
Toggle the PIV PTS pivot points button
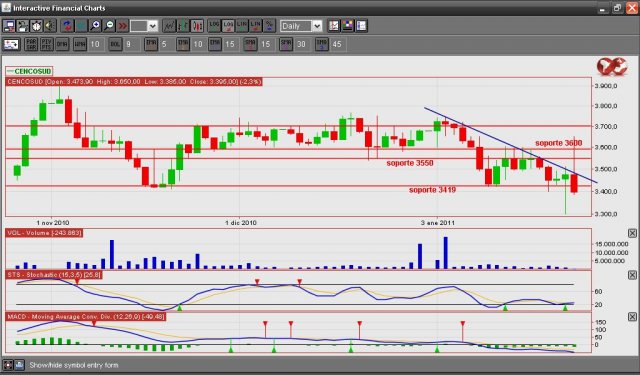[x=47, y=44]
